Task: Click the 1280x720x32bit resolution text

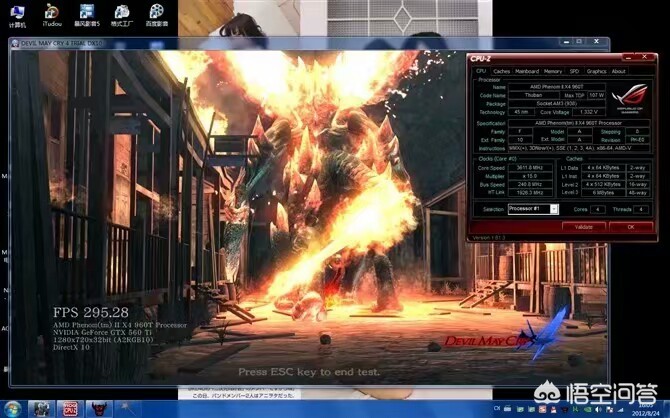Action: pos(103,340)
